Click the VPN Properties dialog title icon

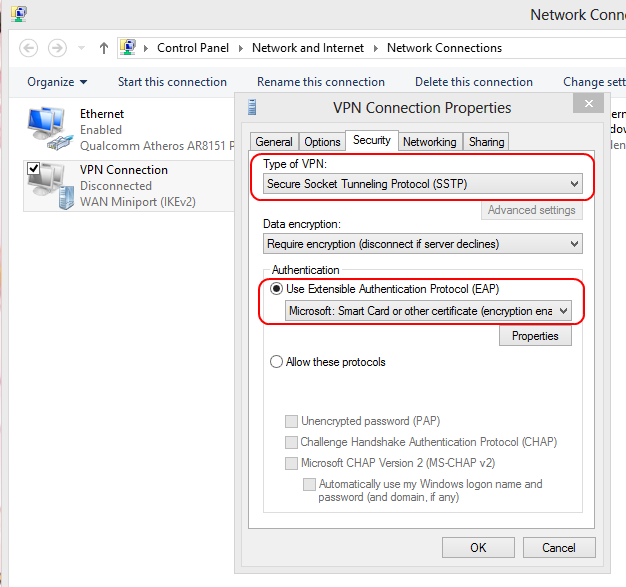coord(252,107)
